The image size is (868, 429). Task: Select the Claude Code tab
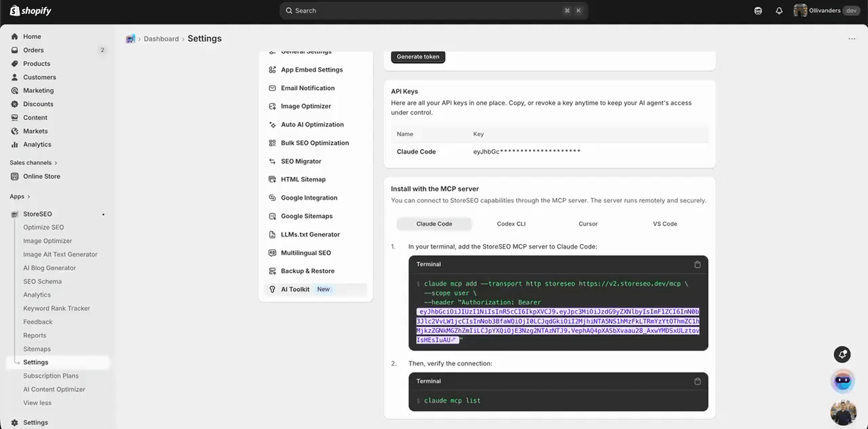434,224
